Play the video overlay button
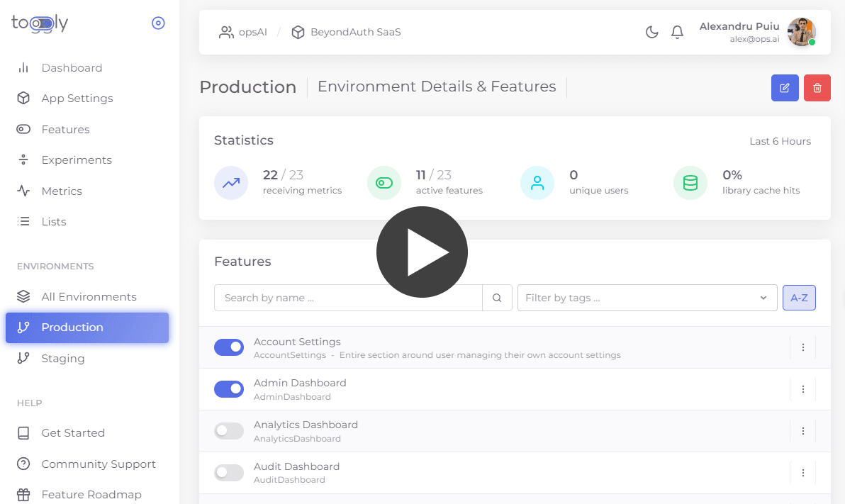The image size is (845, 504). pos(422,252)
